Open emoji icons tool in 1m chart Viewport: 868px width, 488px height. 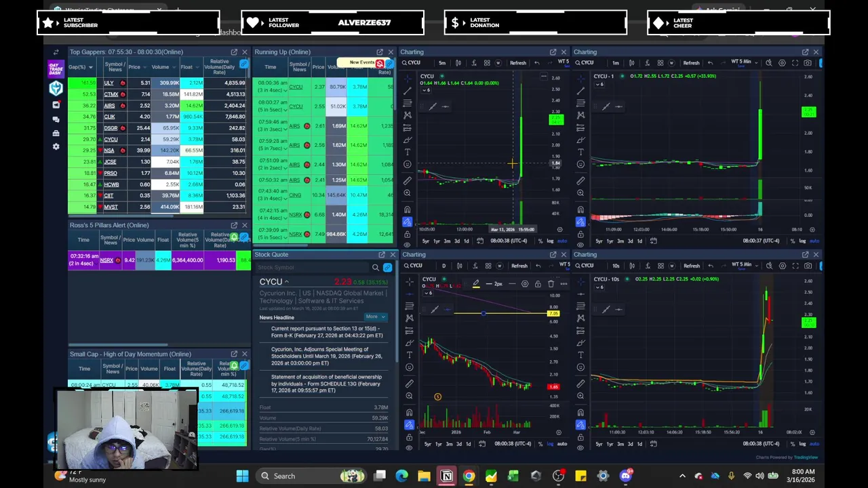[580, 164]
